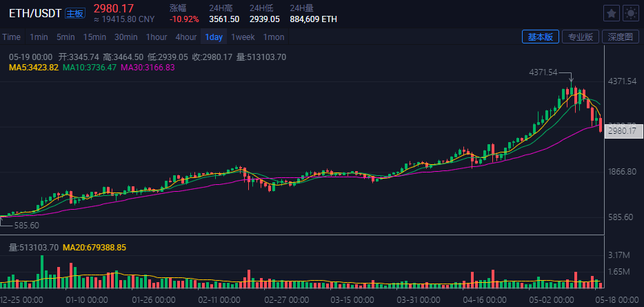The image size is (644, 307).
Task: Click the current price tag 2980.17 on axis
Action: [620, 131]
